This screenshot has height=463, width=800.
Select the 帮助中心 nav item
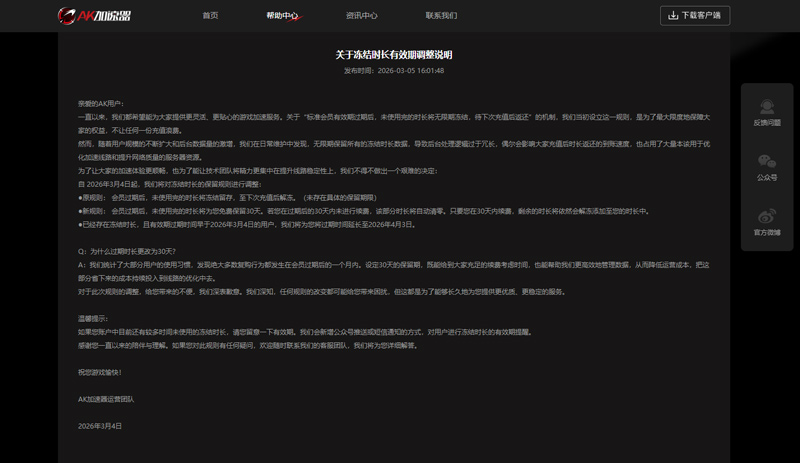coord(282,16)
